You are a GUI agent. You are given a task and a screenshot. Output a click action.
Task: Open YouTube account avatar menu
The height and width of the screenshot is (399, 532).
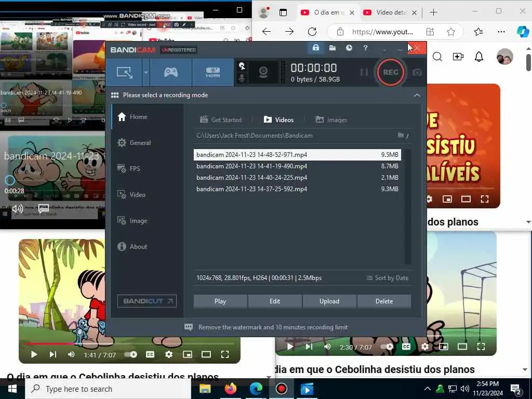(504, 57)
